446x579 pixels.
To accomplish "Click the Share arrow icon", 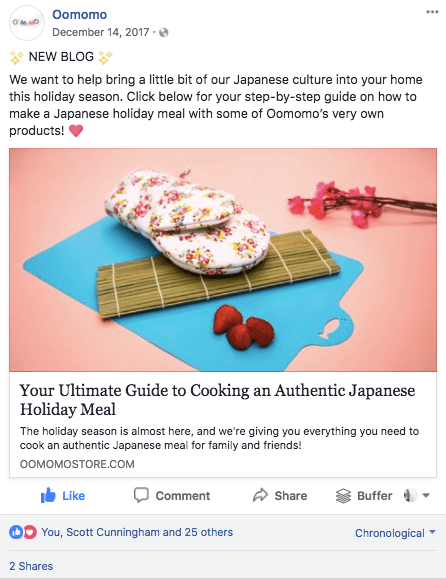I will 260,495.
